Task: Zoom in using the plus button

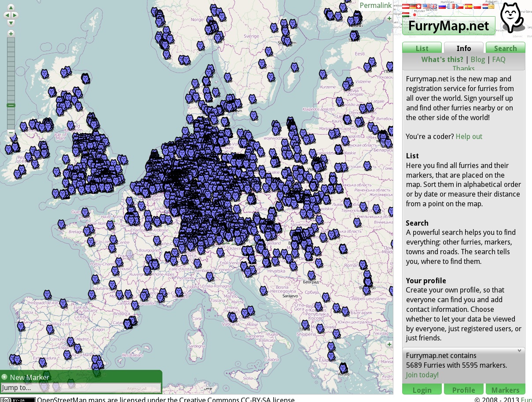Action: coord(11,34)
